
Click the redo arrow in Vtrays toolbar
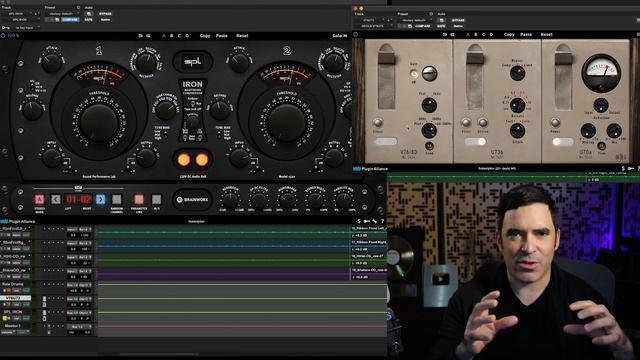(x=452, y=35)
